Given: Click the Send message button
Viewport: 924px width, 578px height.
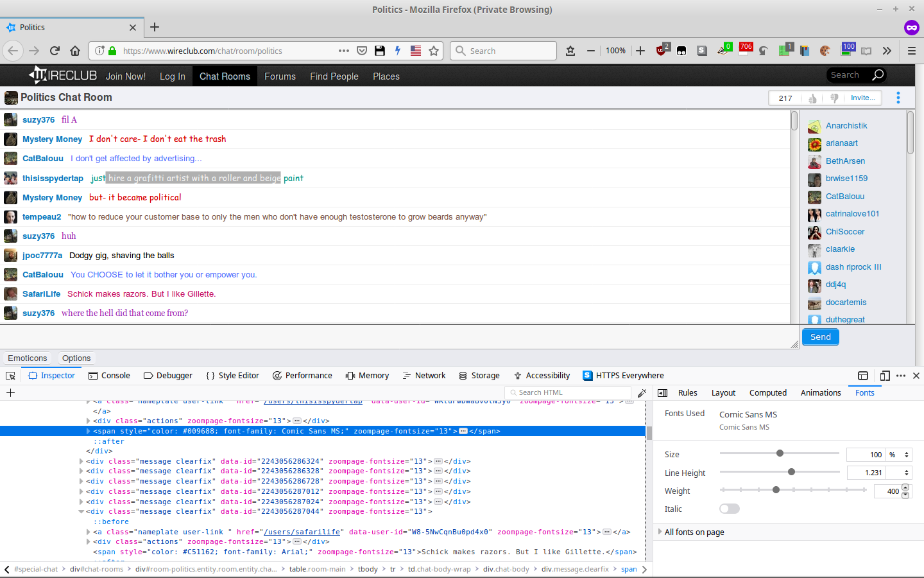Looking at the screenshot, I should [x=820, y=337].
